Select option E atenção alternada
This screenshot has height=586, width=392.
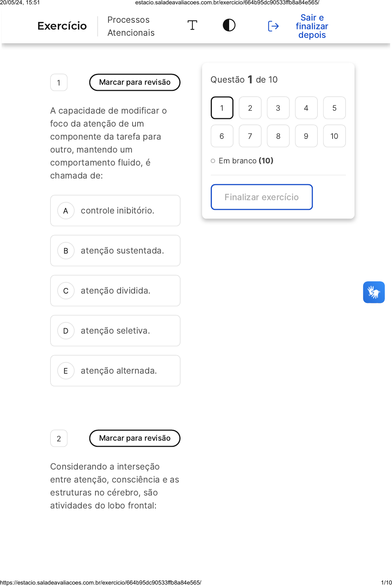click(x=115, y=371)
